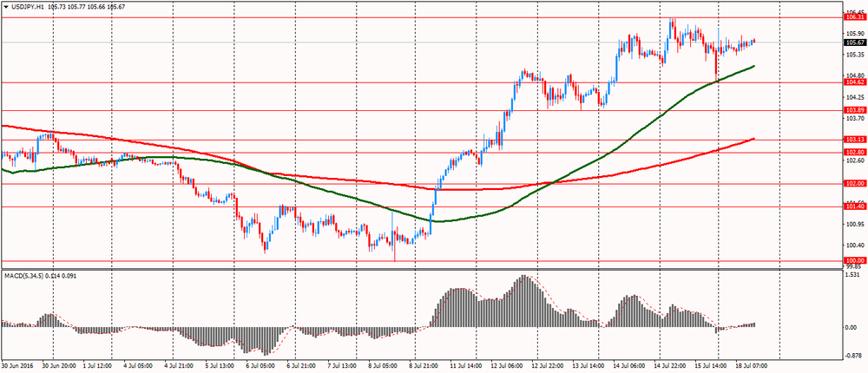The width and height of the screenshot is (868, 373).
Task: Click the 100.95 price scale value
Action: pos(855,224)
